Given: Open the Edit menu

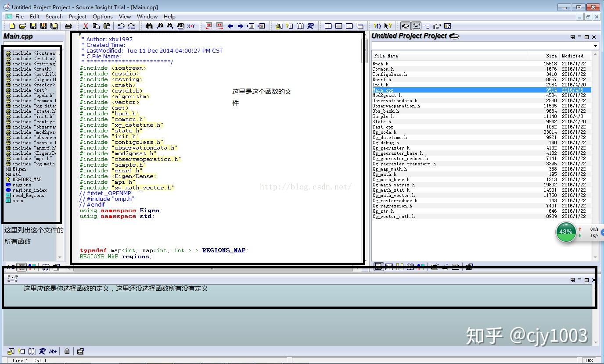Looking at the screenshot, I should [35, 17].
